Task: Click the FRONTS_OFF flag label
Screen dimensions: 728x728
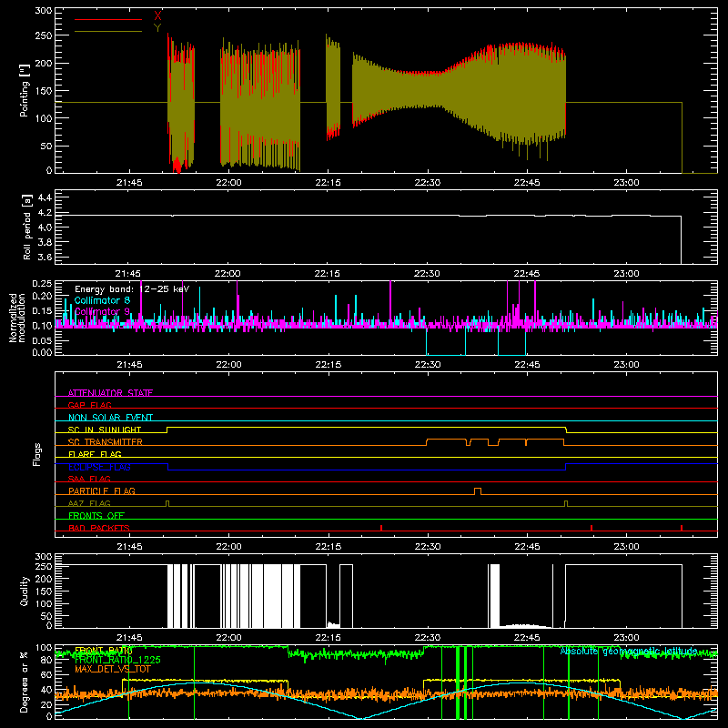Action: click(96, 515)
